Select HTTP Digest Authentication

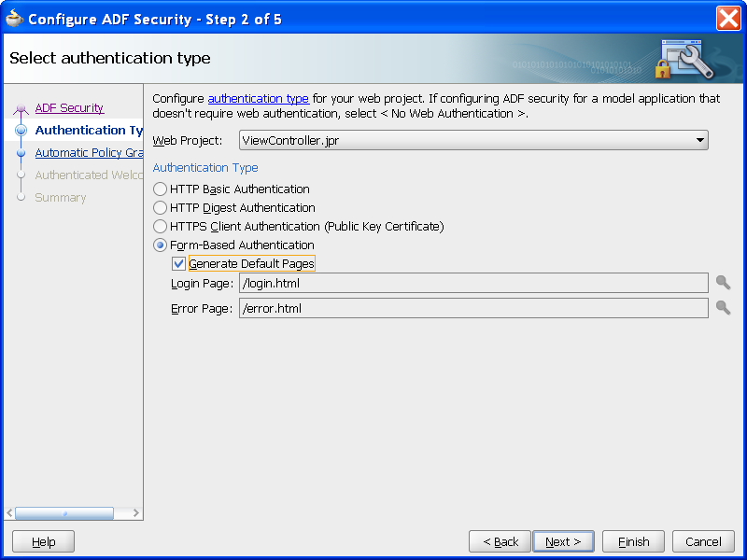(x=160, y=207)
